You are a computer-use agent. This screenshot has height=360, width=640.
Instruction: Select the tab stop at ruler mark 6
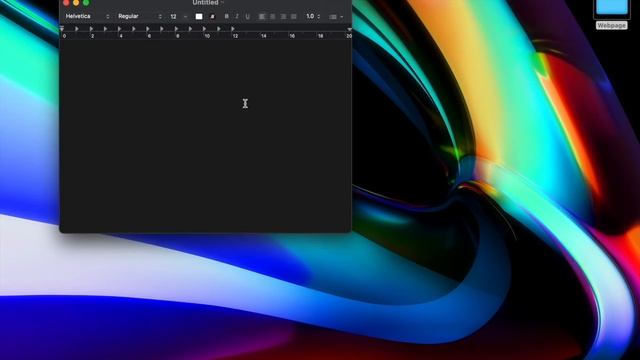pos(148,29)
